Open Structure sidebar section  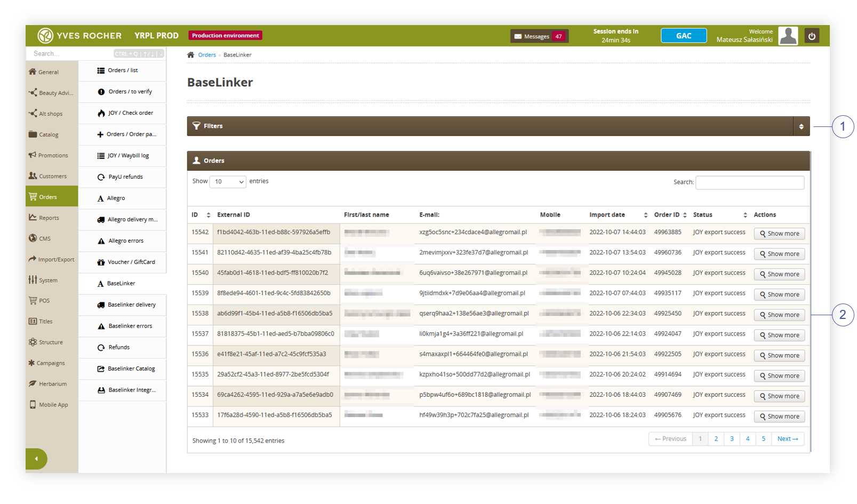pos(52,342)
